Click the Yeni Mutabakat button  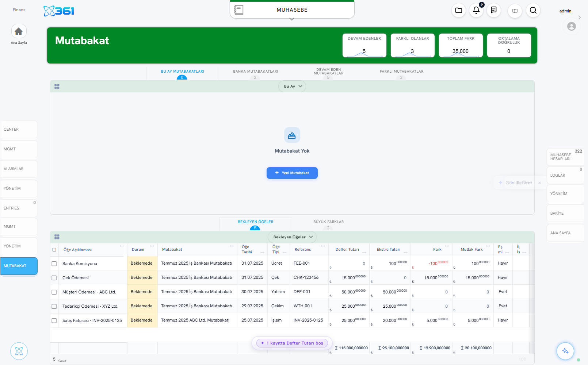(292, 173)
